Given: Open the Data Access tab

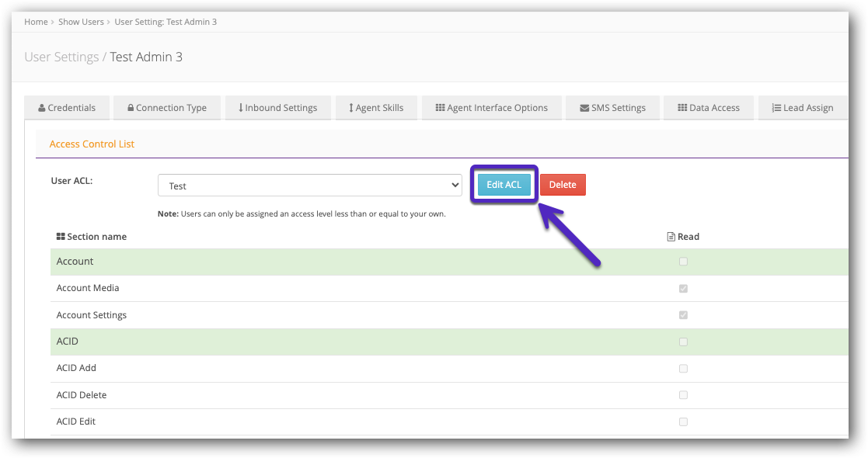Looking at the screenshot, I should click(708, 108).
